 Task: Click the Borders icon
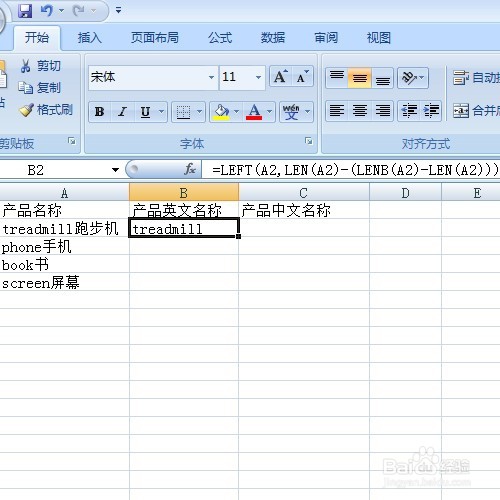pos(183,112)
